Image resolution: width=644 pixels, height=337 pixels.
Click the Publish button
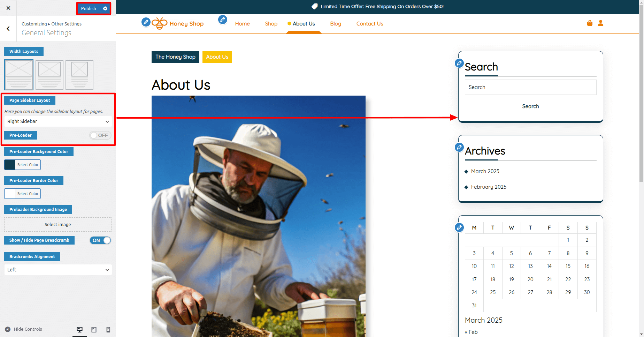[x=89, y=8]
